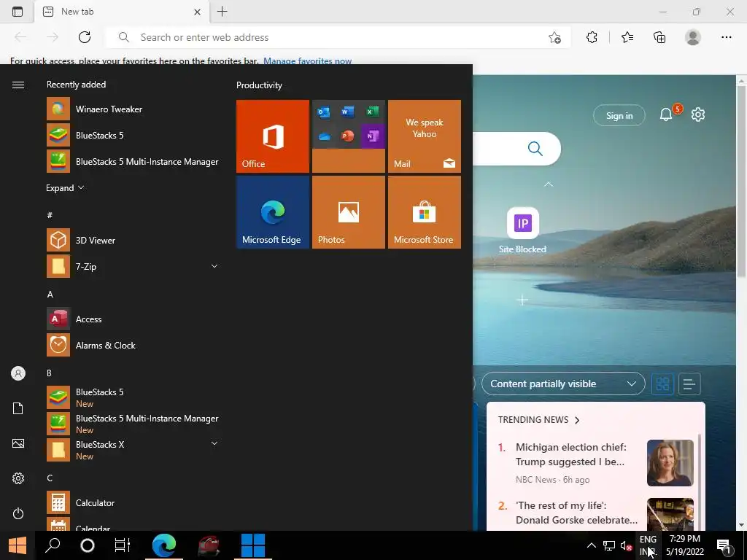Open Microsoft Edge tile
Viewport: 747px width, 560px height.
click(273, 212)
